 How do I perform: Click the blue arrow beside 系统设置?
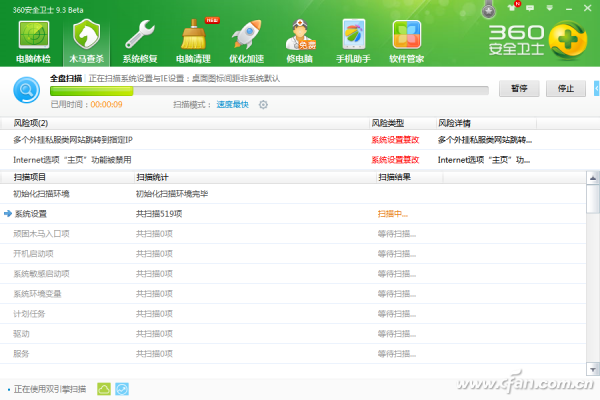pos(8,213)
